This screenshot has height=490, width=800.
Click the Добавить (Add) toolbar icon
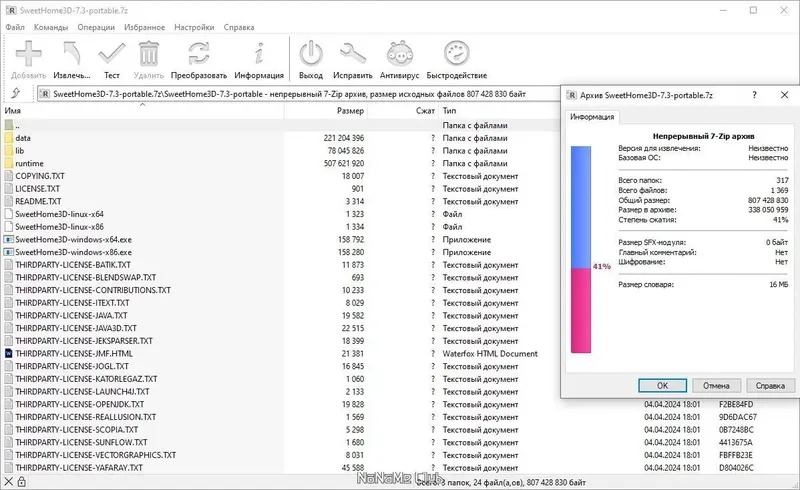29,54
